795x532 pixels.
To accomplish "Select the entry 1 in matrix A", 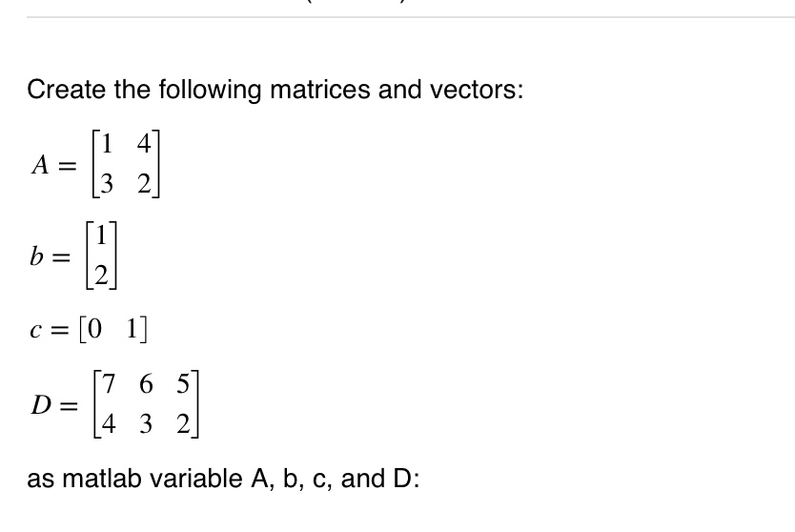I will point(107,144).
